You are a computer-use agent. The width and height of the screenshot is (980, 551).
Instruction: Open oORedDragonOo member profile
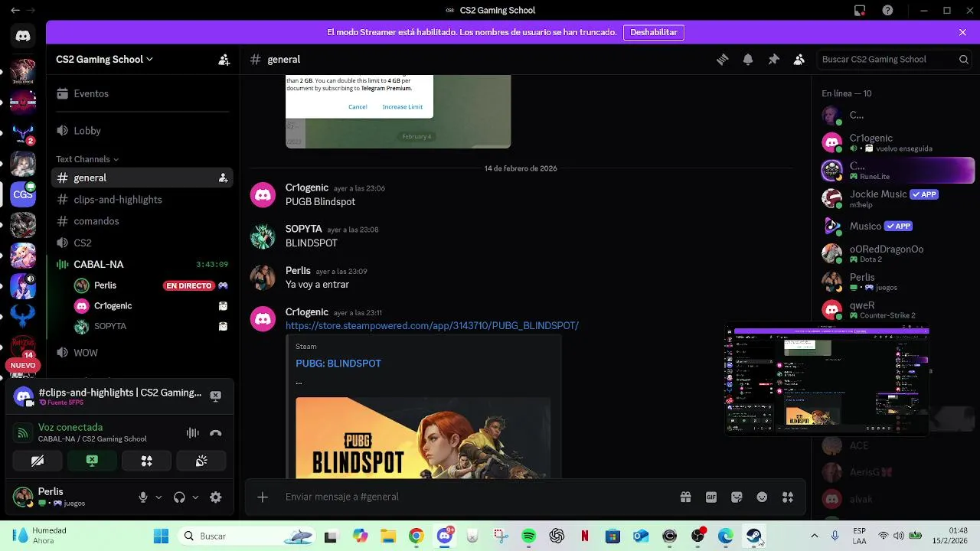[x=893, y=253]
